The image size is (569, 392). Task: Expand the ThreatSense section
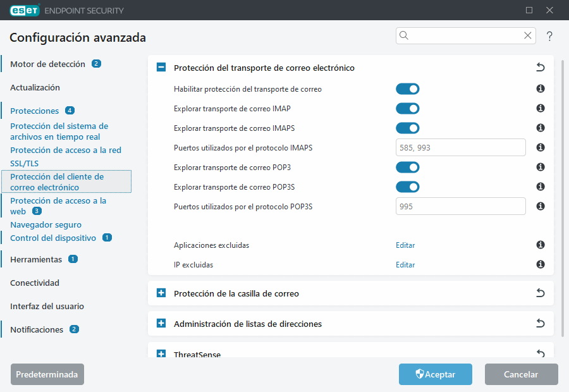tap(161, 353)
